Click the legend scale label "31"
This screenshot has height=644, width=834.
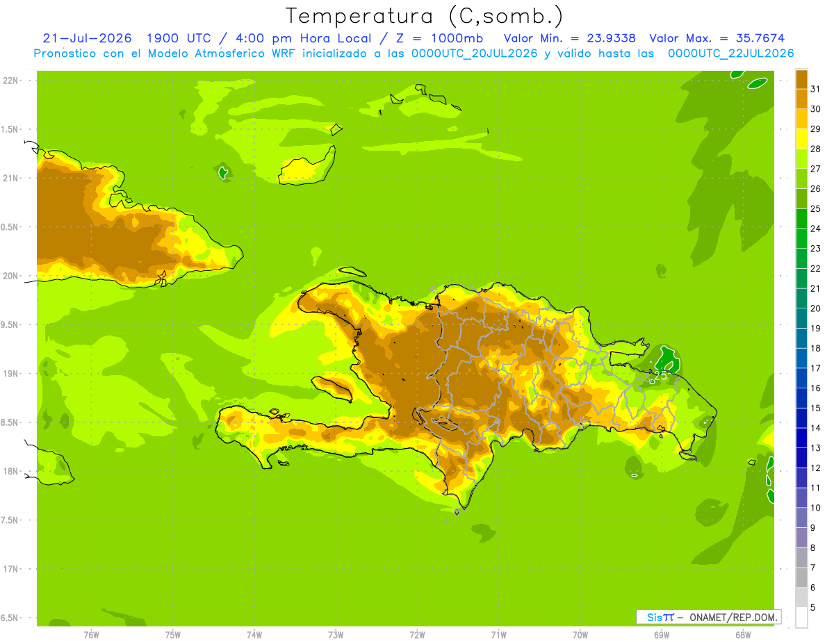pos(816,89)
